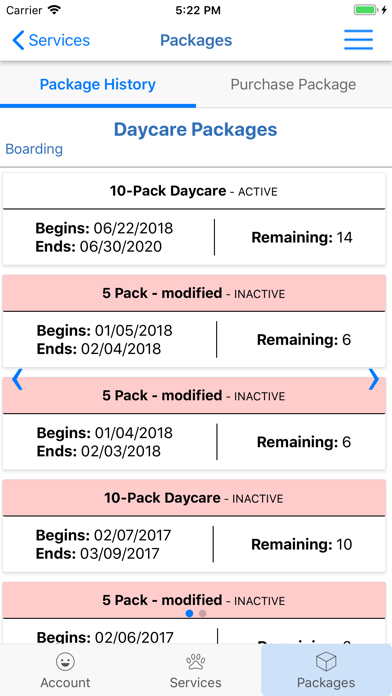Open inactive 10-Pack Daycare package header

[x=194, y=498]
